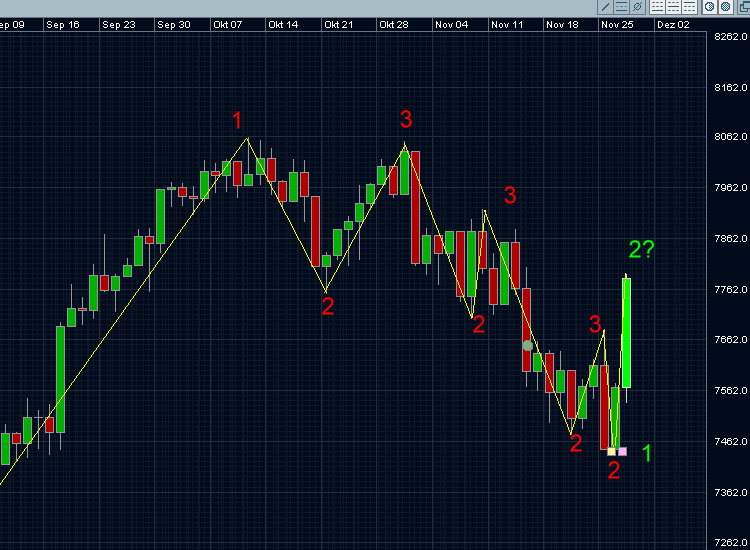Click the 7662.0 price axis label
Image resolution: width=750 pixels, height=550 pixels.
[730, 340]
